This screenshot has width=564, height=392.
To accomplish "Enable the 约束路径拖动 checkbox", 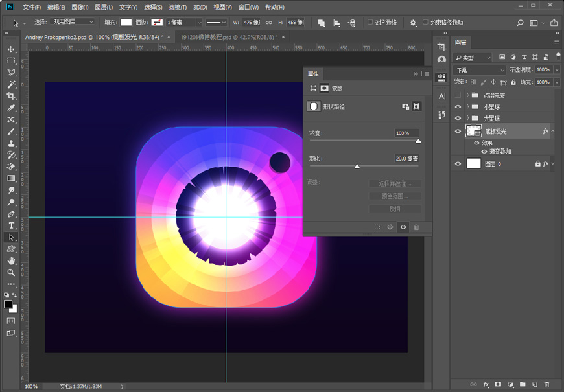I will [425, 22].
